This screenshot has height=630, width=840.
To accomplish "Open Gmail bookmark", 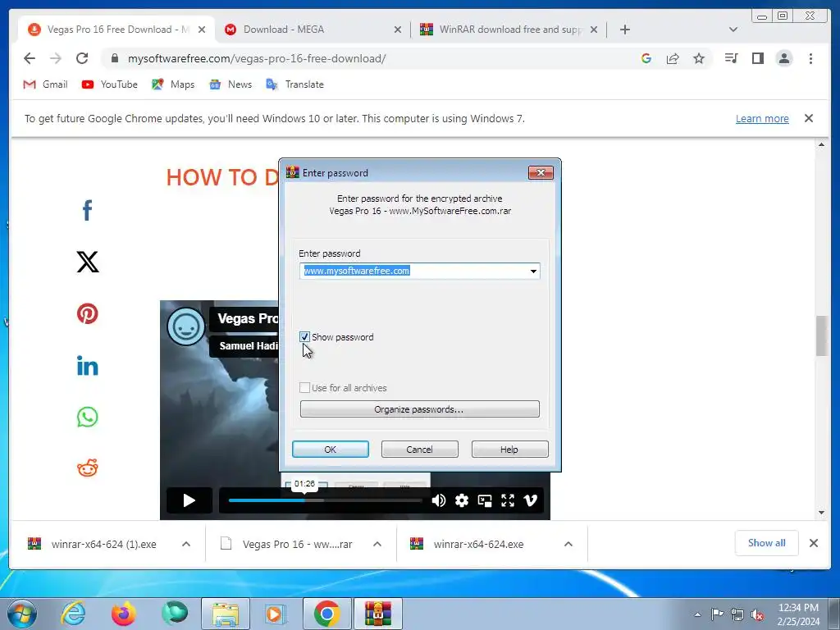I will 46,84.
